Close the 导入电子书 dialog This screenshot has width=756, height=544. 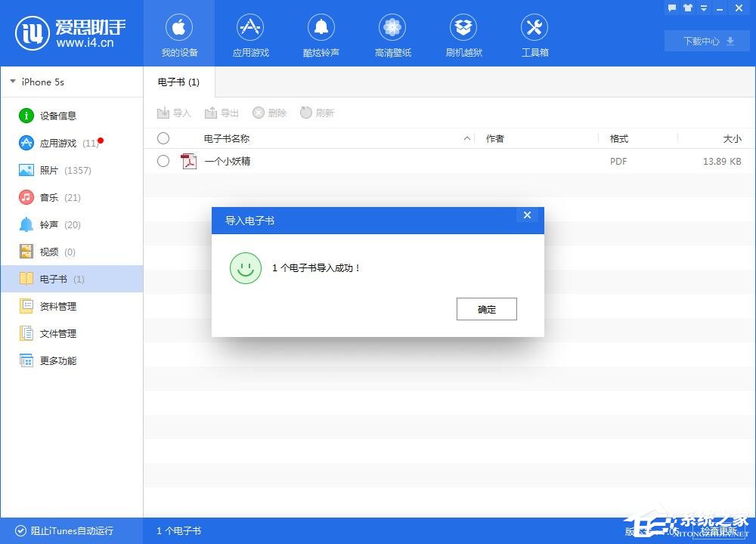[x=527, y=215]
